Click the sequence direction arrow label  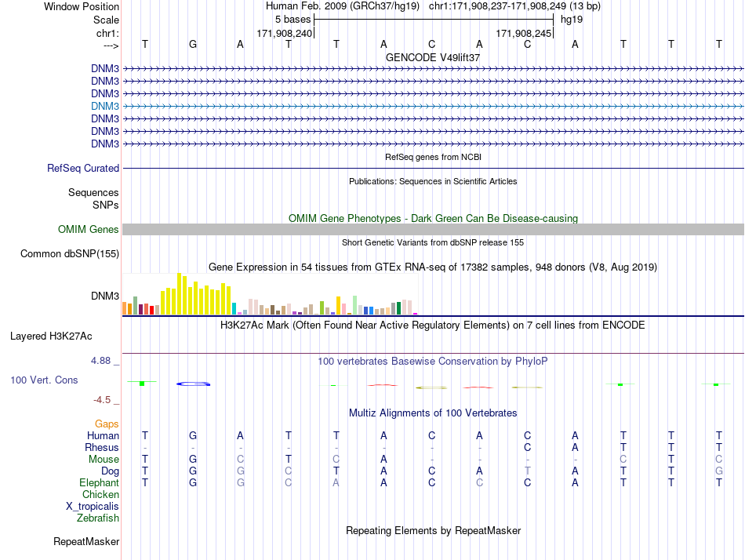coord(111,45)
